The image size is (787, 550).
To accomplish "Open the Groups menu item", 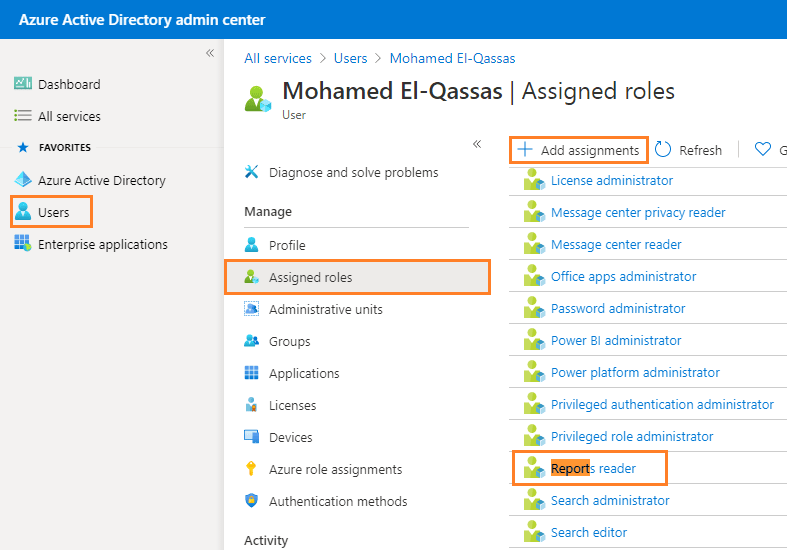I will click(290, 341).
